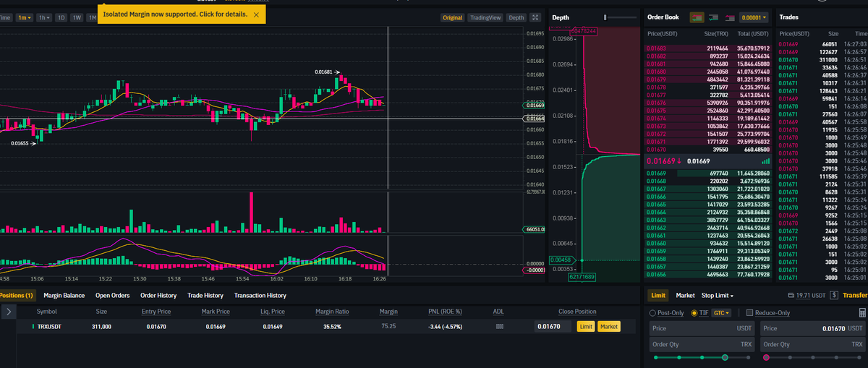The width and height of the screenshot is (868, 368).
Task: Click order book bid price 0.01656
Action: click(x=657, y=275)
